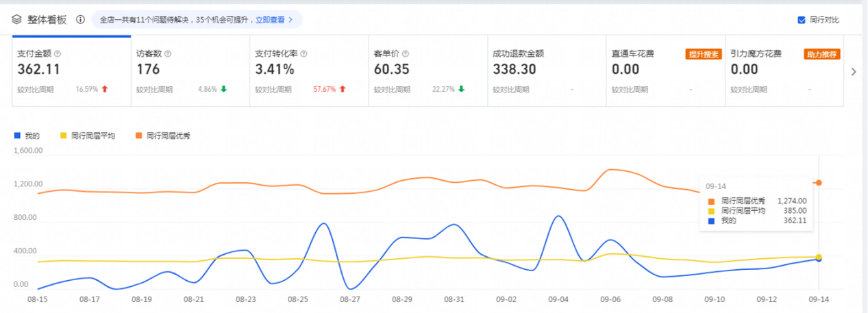The height and width of the screenshot is (313, 868).
Task: Click the 助力推荐 button
Action: [822, 54]
